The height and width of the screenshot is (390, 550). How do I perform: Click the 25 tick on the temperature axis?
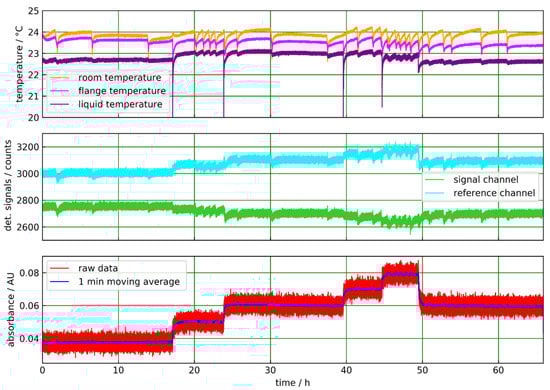pyautogui.click(x=33, y=11)
